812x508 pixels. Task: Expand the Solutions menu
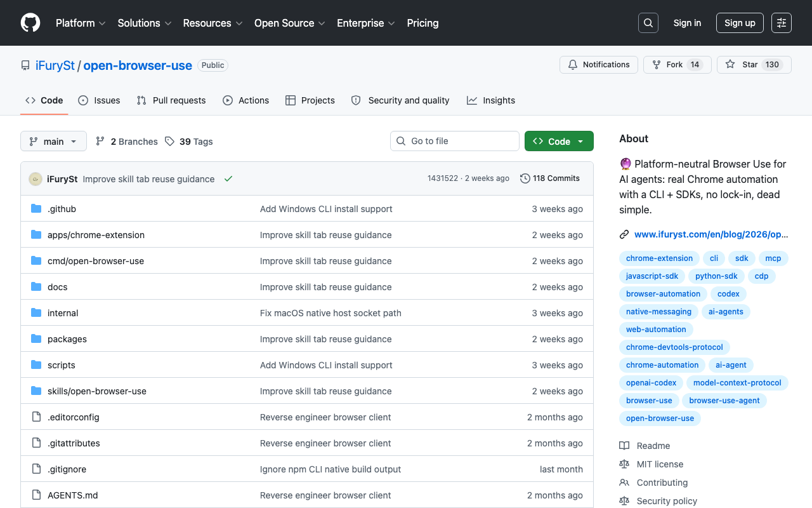[x=145, y=23]
